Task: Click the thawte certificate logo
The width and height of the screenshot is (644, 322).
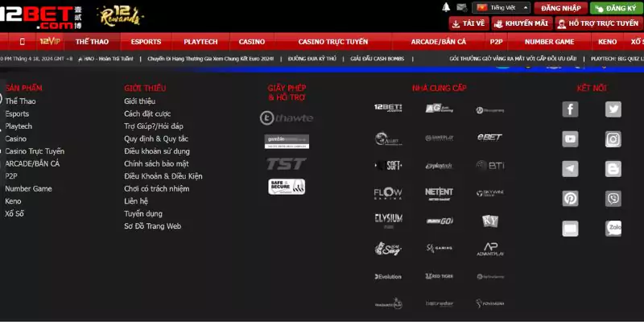Action: click(287, 118)
